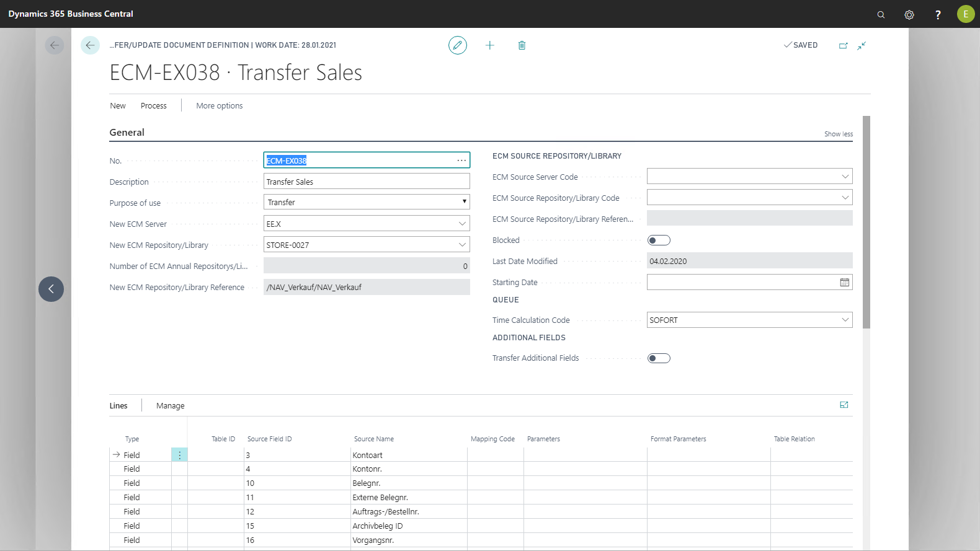The image size is (980, 551).
Task: Click the vertical scrollbar on the page
Action: coord(866,222)
